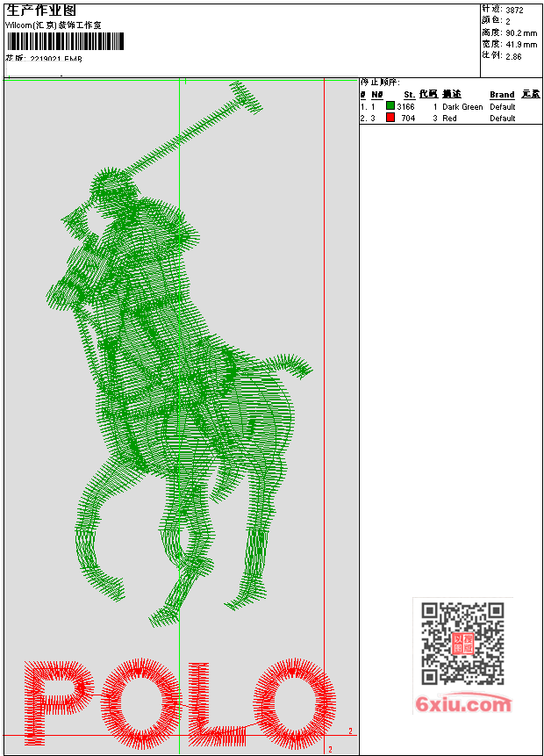Click 'Default' brand in the Dark Green row

pyautogui.click(x=503, y=106)
